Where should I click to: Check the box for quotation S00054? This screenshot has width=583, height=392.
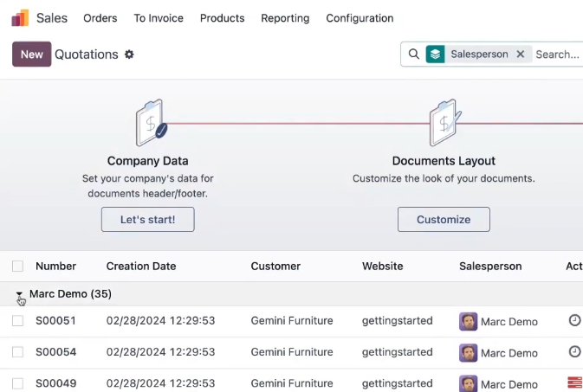point(17,352)
